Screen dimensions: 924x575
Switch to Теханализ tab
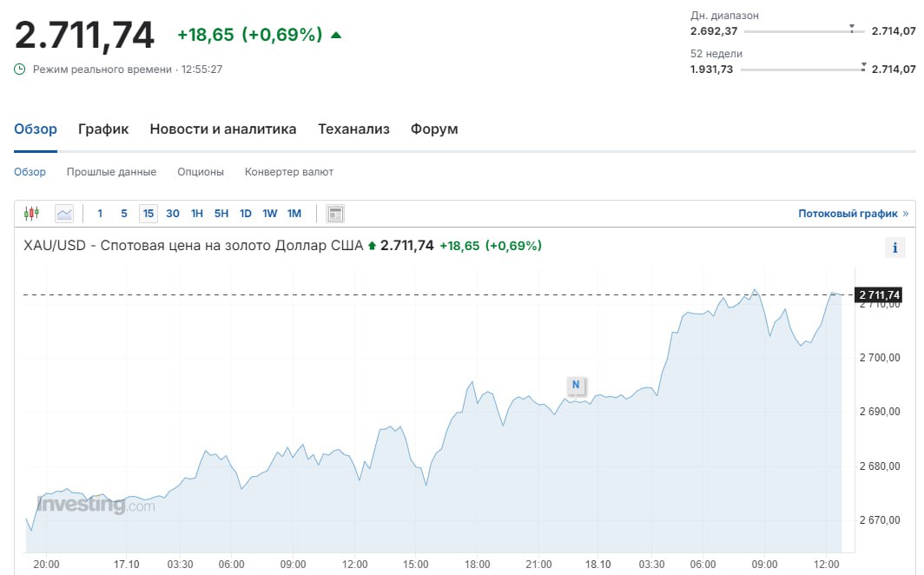pyautogui.click(x=353, y=129)
